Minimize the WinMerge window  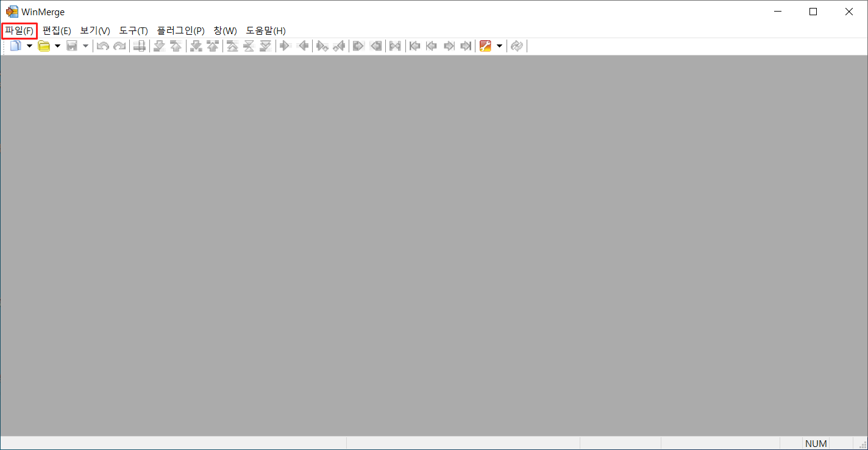[x=777, y=12]
